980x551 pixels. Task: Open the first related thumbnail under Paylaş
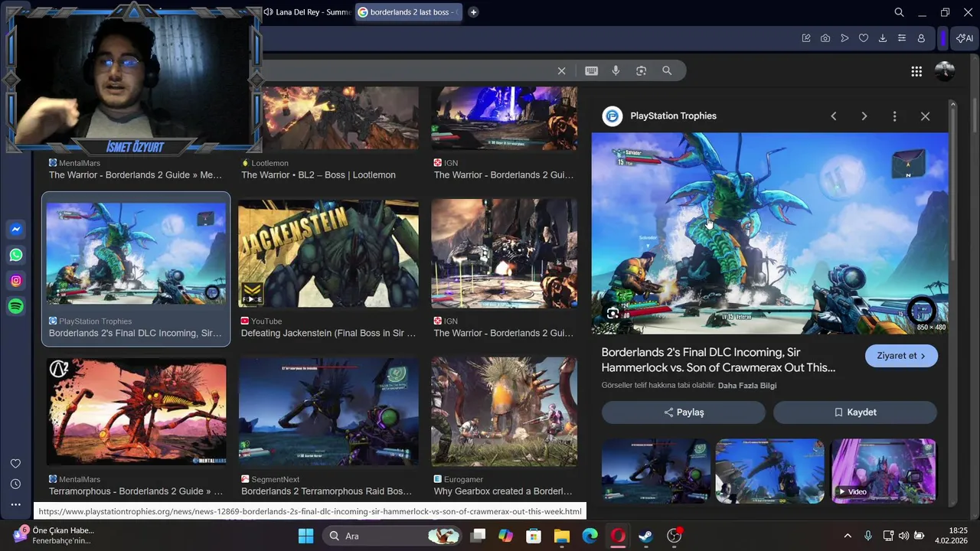coord(655,471)
